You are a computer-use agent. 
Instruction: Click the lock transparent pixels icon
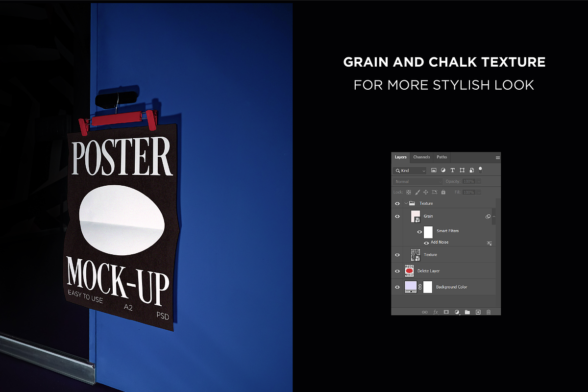point(409,193)
